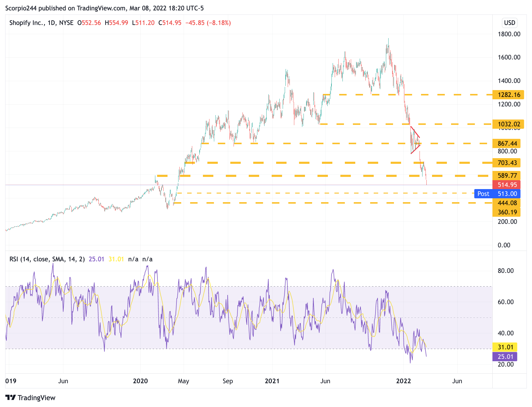Click the USD currency button
The width and height of the screenshot is (532, 407).
[x=509, y=23]
